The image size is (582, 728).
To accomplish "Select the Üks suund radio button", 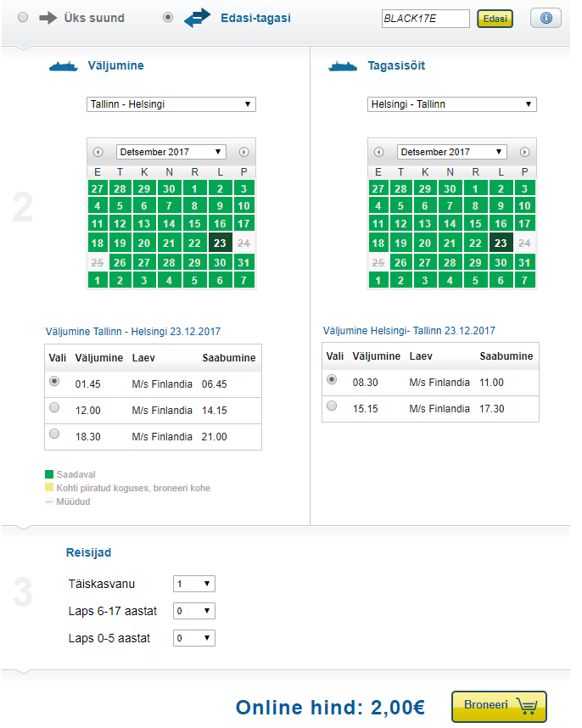I will [23, 18].
